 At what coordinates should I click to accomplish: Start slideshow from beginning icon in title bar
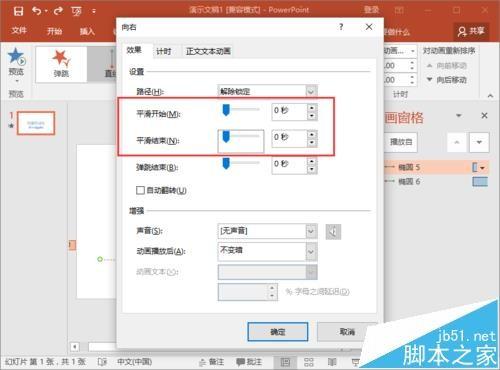77,12
